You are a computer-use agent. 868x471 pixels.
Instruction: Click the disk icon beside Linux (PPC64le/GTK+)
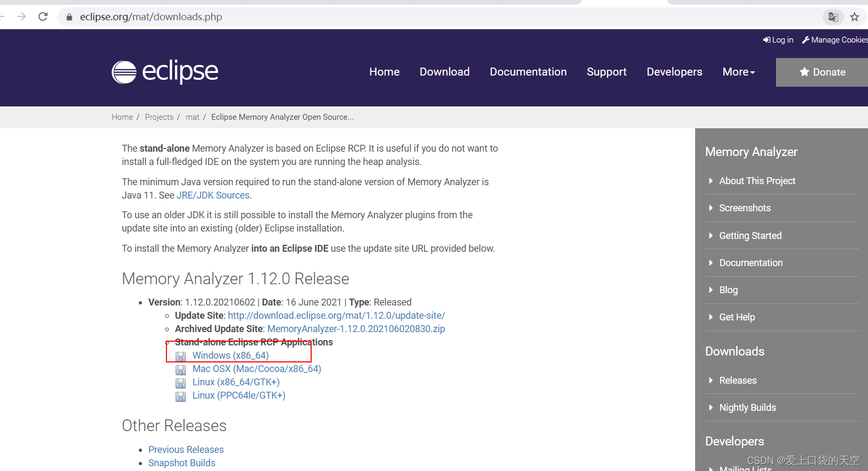pos(181,396)
